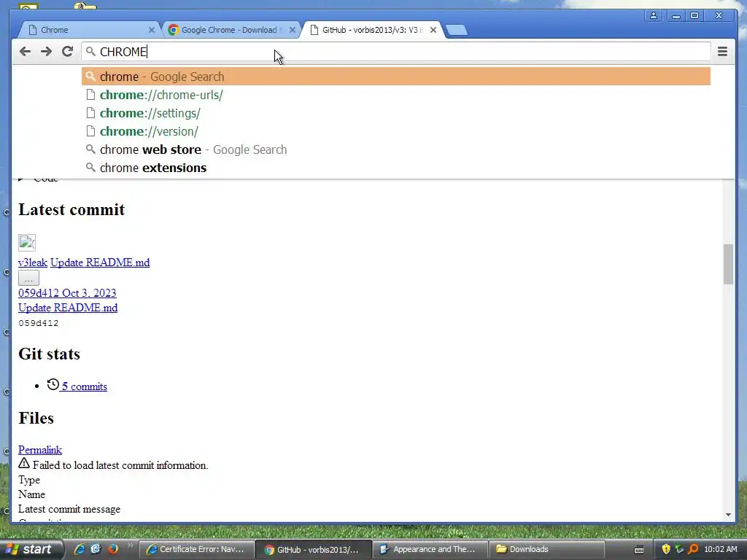Click 'Failed to load latest commit information.' text
Viewport: 747px width, 560px height.
click(120, 465)
